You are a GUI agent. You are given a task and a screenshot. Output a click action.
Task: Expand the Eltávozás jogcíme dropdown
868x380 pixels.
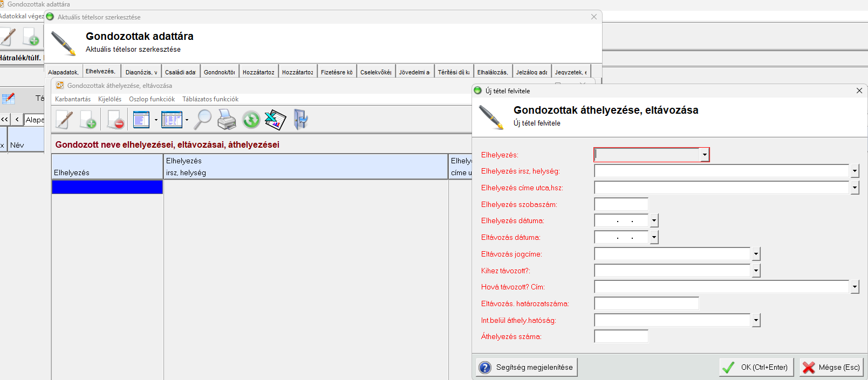pyautogui.click(x=756, y=254)
